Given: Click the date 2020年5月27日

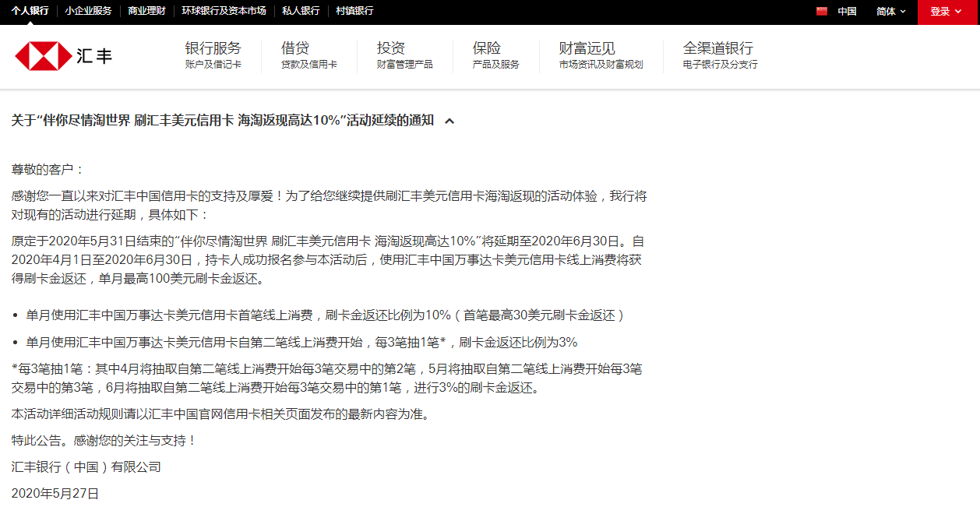Looking at the screenshot, I should coord(55,494).
